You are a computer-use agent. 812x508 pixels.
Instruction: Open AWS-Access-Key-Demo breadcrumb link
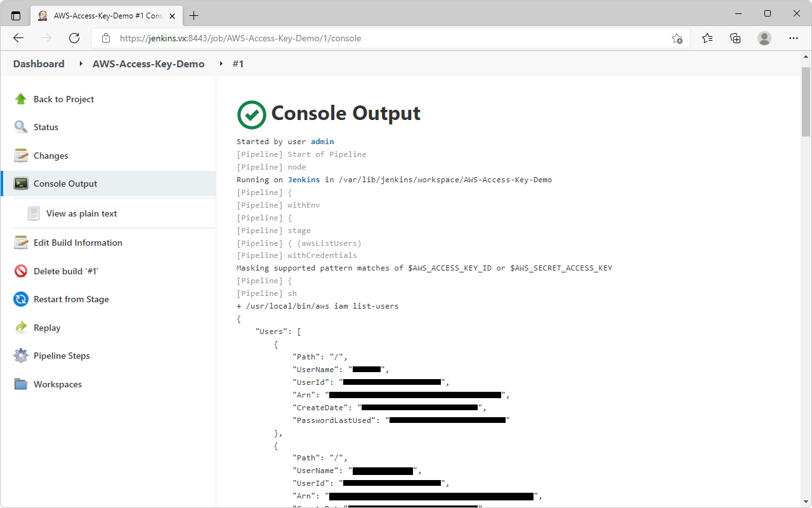tap(148, 63)
